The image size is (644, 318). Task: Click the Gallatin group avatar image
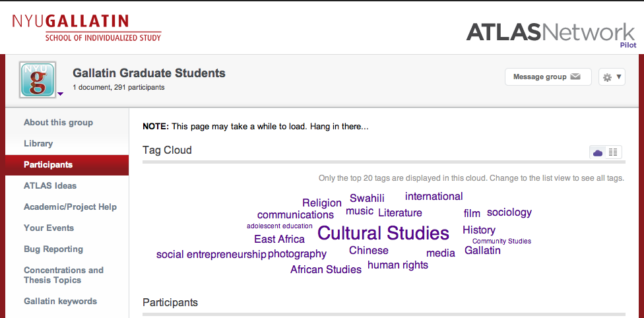click(38, 80)
